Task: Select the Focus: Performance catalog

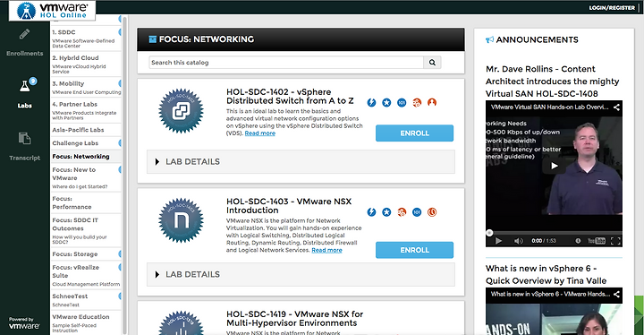Action: [86, 203]
